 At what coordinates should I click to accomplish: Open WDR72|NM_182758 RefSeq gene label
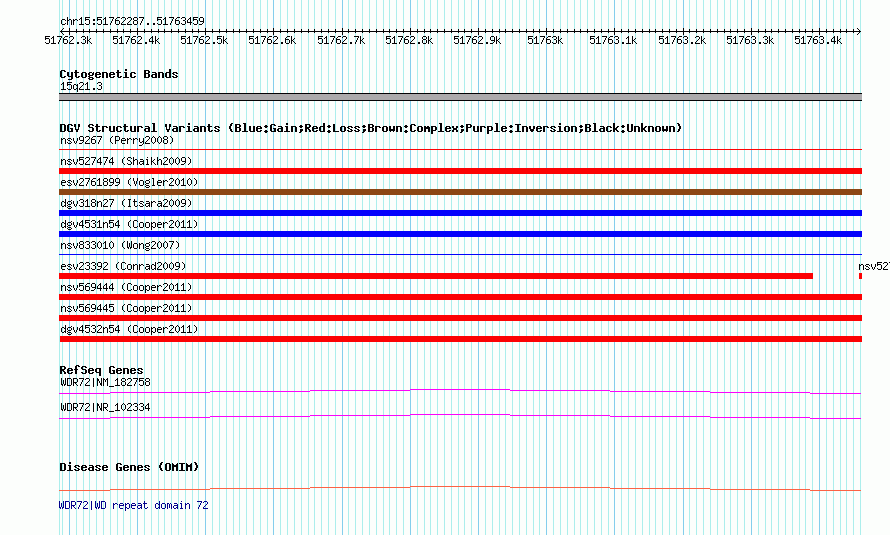coord(106,382)
